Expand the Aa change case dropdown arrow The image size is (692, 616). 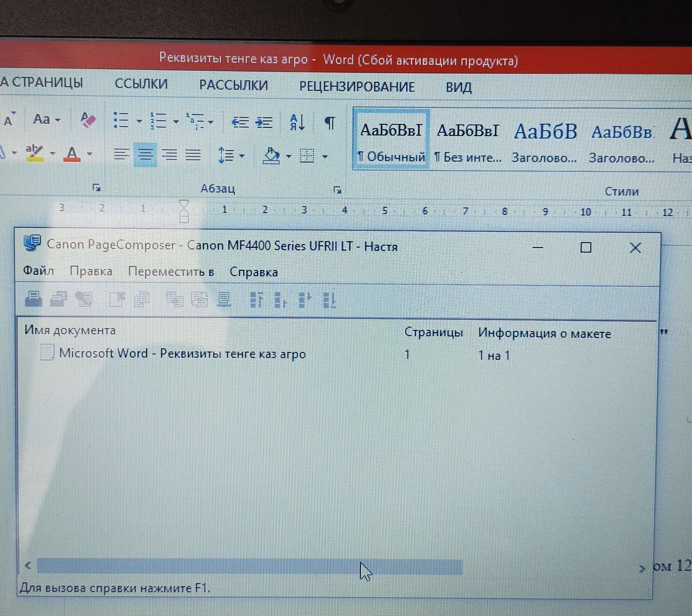58,120
